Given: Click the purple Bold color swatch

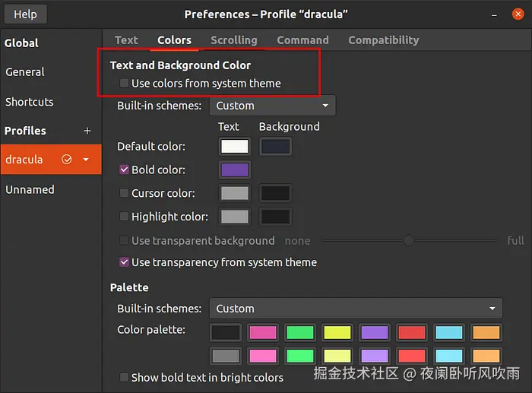Looking at the screenshot, I should click(x=235, y=170).
